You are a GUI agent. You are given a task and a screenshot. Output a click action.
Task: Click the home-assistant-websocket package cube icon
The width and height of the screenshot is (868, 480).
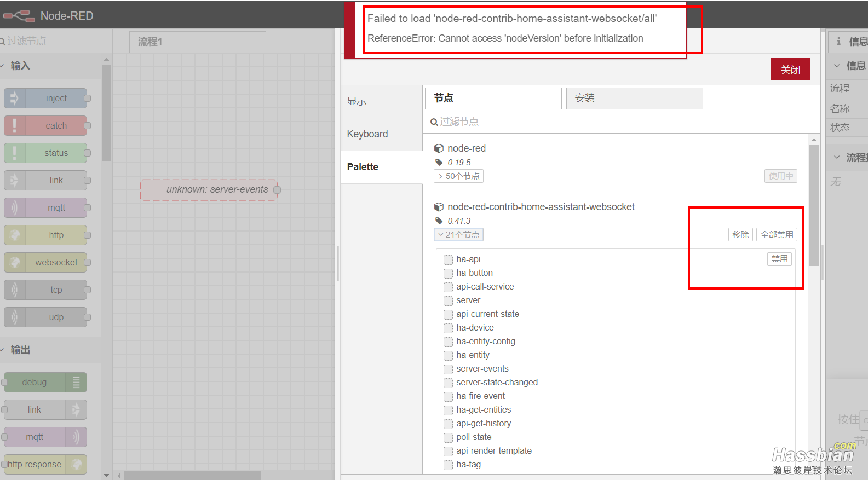(439, 207)
